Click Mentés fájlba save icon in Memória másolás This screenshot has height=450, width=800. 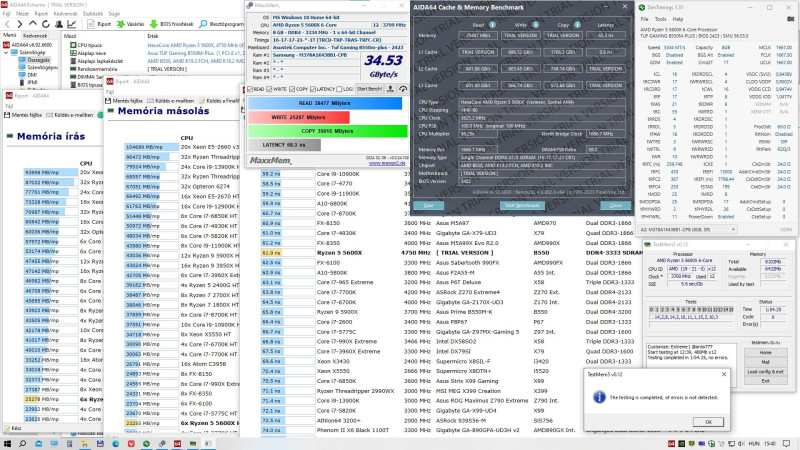point(109,101)
